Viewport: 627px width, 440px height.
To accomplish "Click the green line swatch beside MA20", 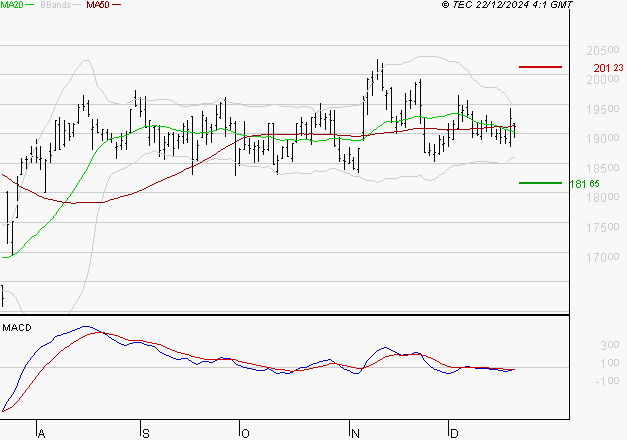I will tap(30, 6).
